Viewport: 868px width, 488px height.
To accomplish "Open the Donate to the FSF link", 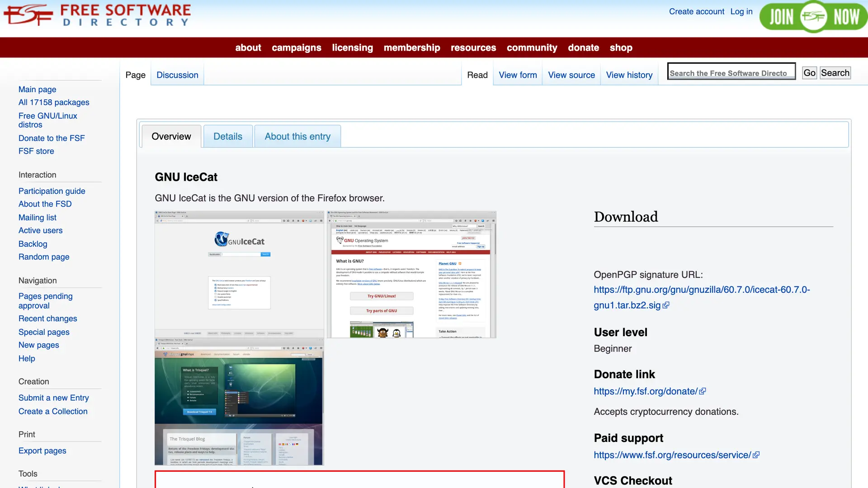I will point(52,138).
